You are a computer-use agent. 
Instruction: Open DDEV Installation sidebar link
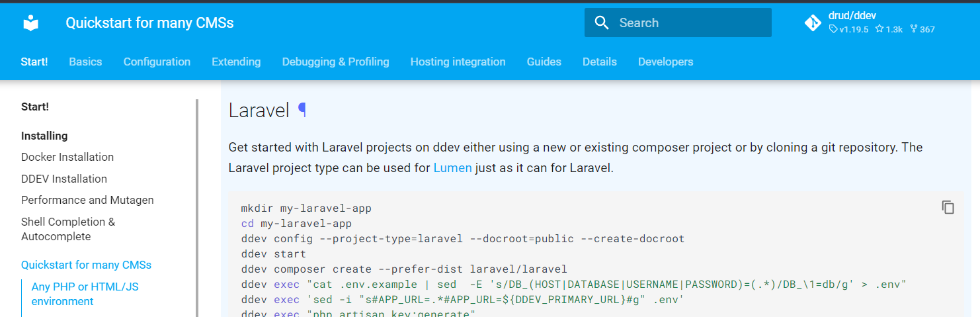64,179
